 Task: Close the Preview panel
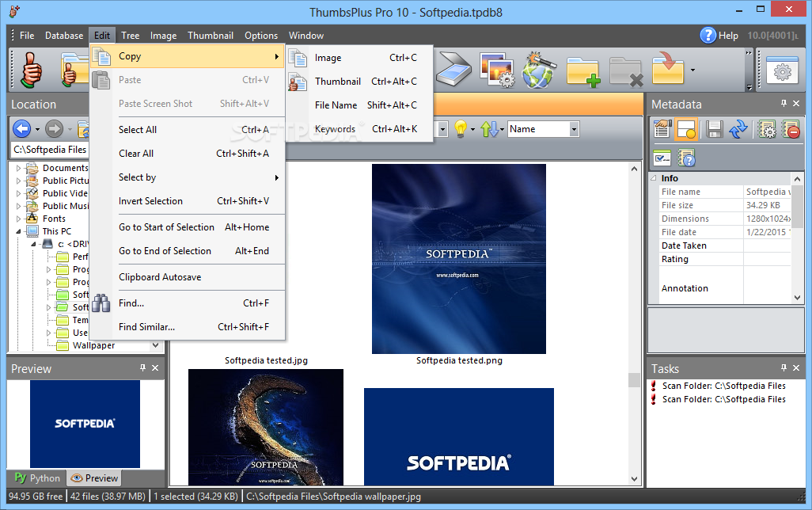point(155,367)
